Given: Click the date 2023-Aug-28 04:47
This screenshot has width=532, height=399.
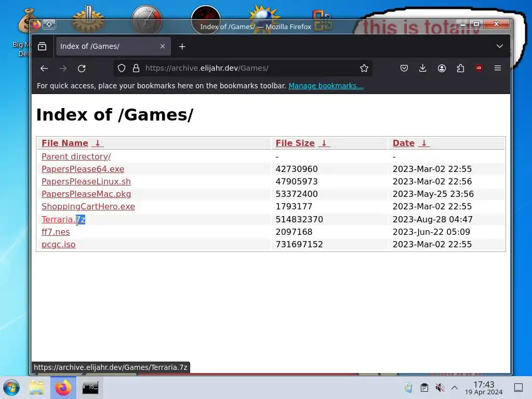Looking at the screenshot, I should (x=433, y=220).
